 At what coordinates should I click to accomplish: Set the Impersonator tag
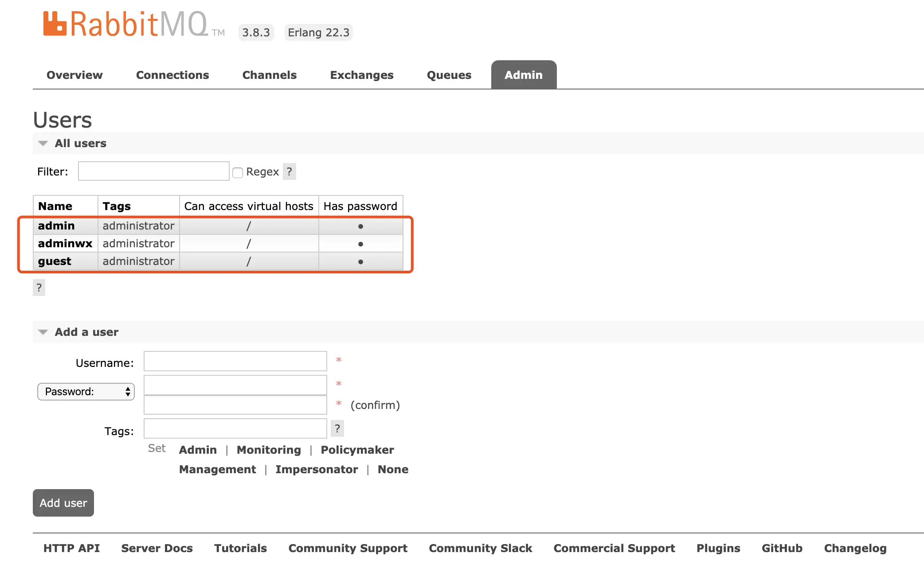316,470
